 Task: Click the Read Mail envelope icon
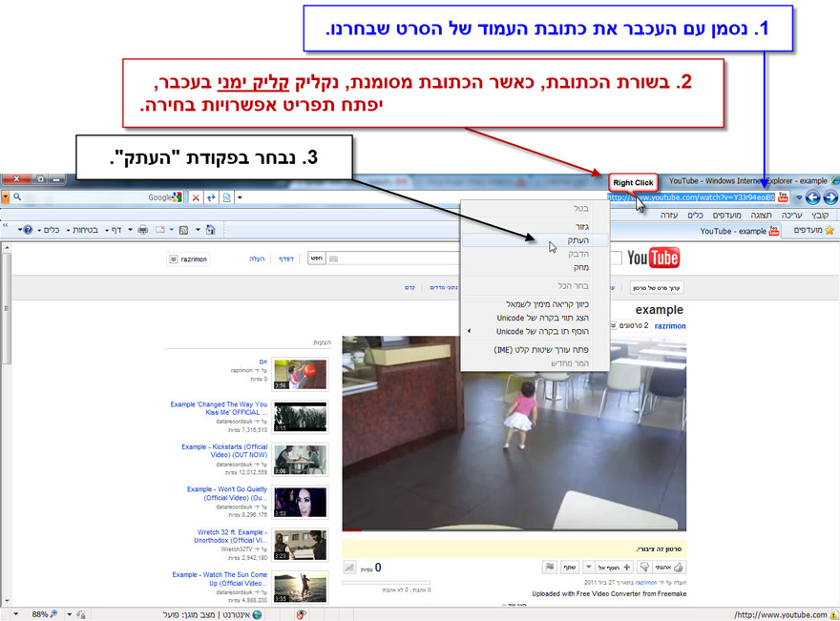pos(160,230)
